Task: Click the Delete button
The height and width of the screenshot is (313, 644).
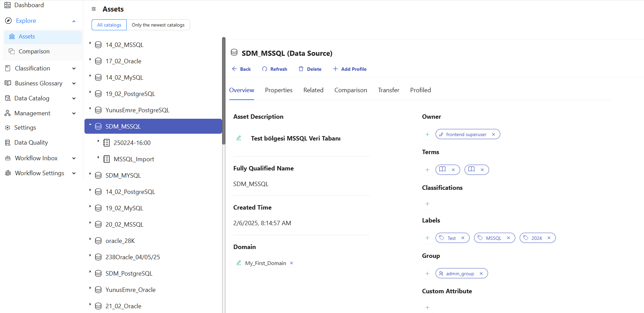Action: pos(310,69)
